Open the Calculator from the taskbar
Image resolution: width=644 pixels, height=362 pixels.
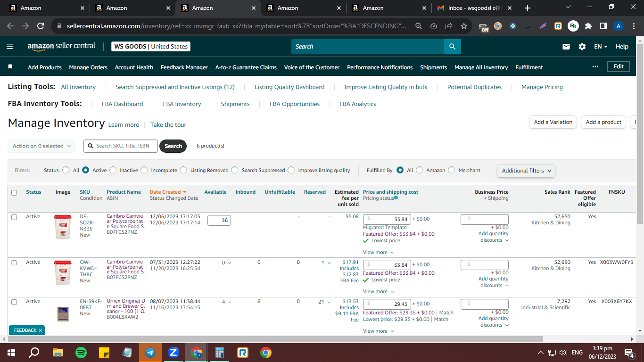[220, 352]
